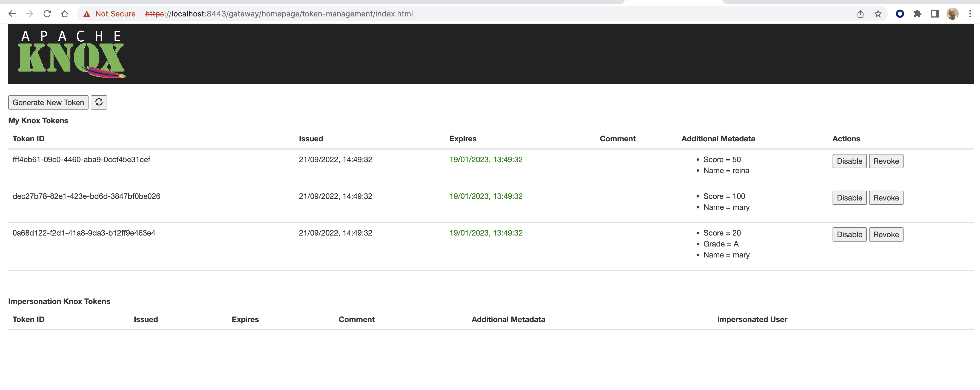Bookmark page with the star icon

pos(878,14)
